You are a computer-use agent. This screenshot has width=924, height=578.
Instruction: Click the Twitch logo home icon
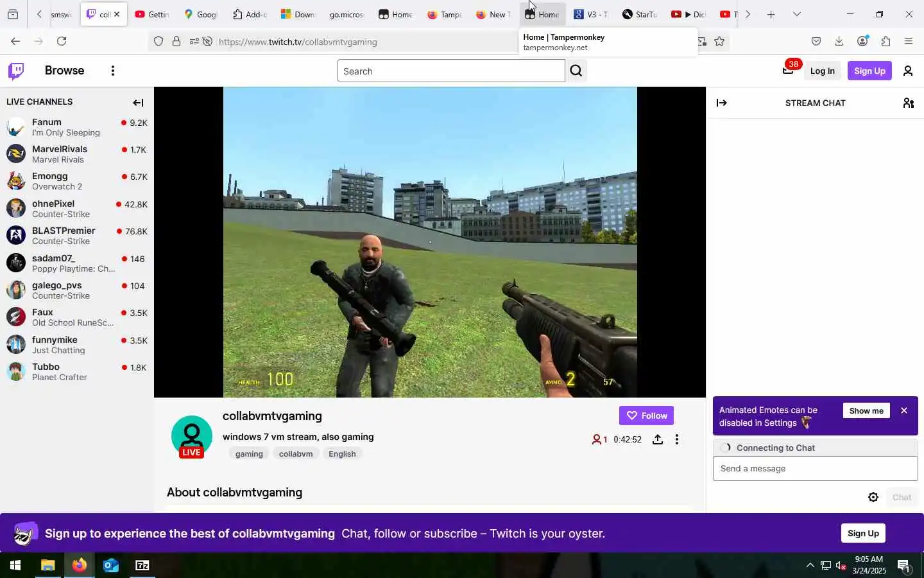[16, 71]
